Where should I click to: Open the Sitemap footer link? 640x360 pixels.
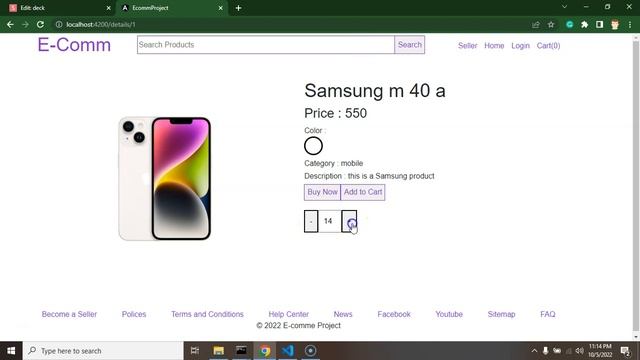pos(501,314)
